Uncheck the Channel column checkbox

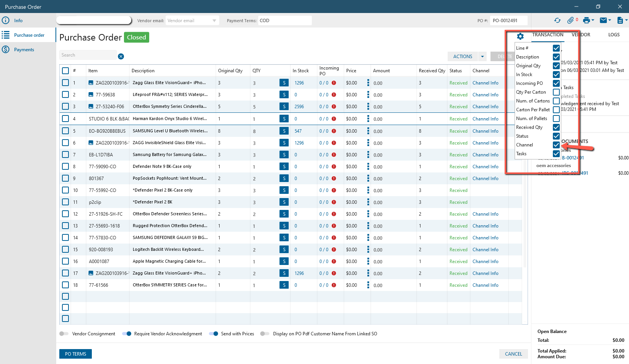tap(556, 145)
